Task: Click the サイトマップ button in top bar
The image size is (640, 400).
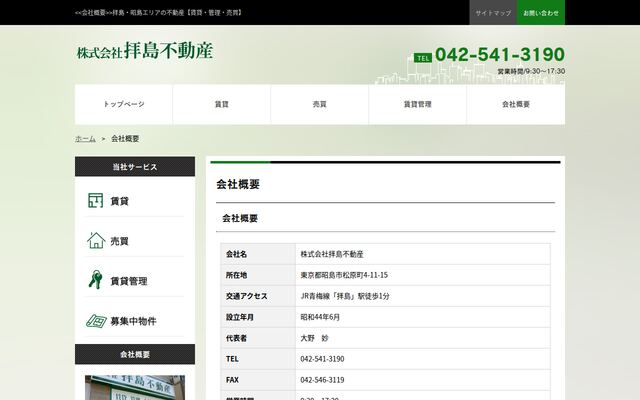Action: point(493,13)
